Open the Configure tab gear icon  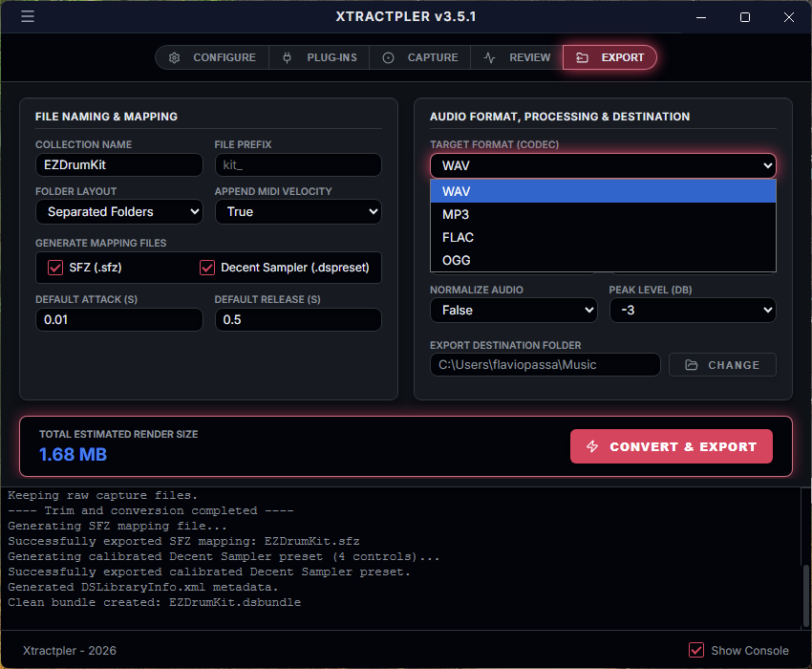click(x=175, y=57)
